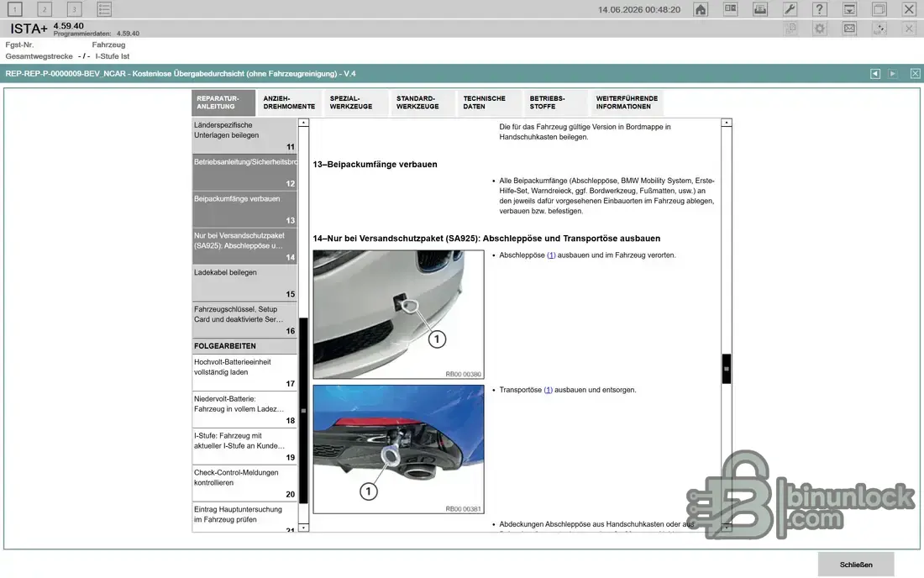Click the download tray icon in top toolbar

pyautogui.click(x=850, y=9)
